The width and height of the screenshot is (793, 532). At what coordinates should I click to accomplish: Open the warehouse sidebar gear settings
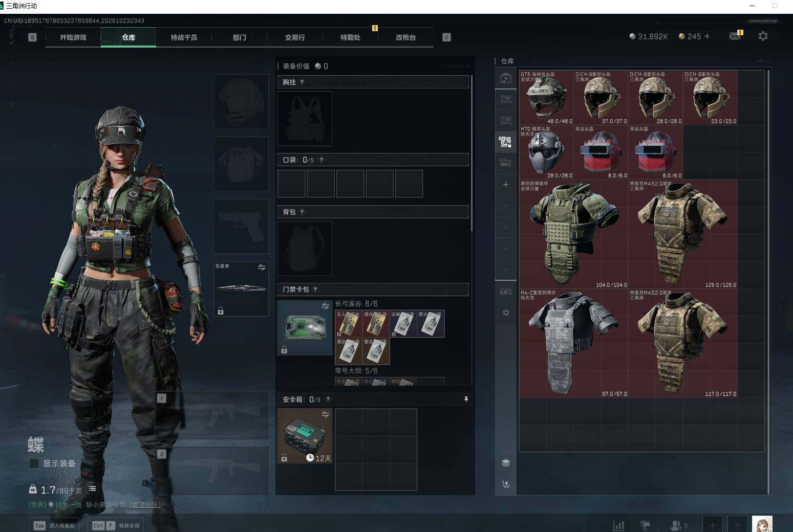[x=506, y=313]
